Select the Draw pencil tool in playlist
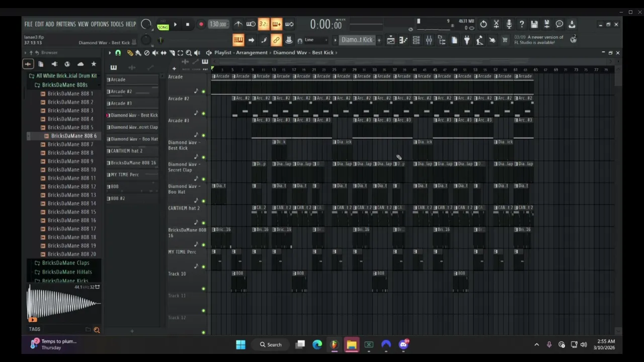644x362 pixels. click(x=130, y=53)
